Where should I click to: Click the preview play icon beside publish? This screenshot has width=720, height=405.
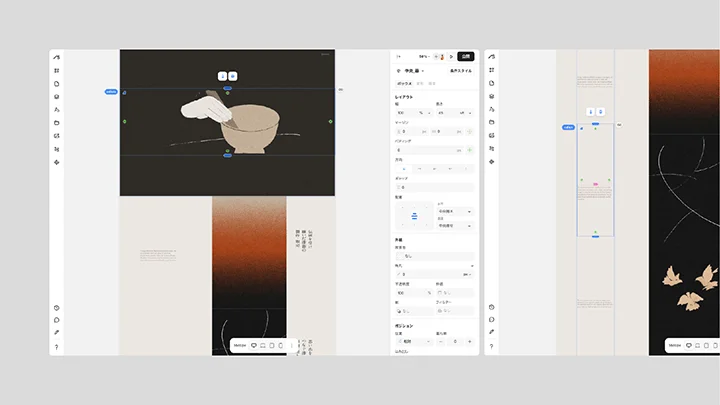[x=451, y=56]
